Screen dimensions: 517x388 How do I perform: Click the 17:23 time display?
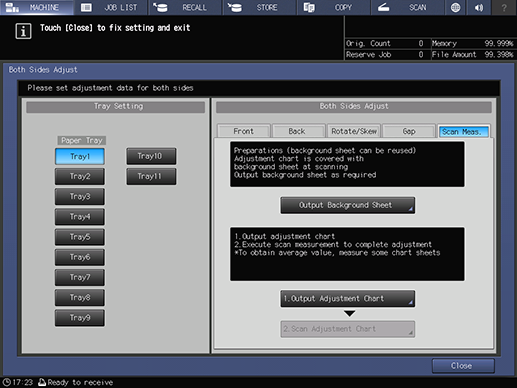23,382
